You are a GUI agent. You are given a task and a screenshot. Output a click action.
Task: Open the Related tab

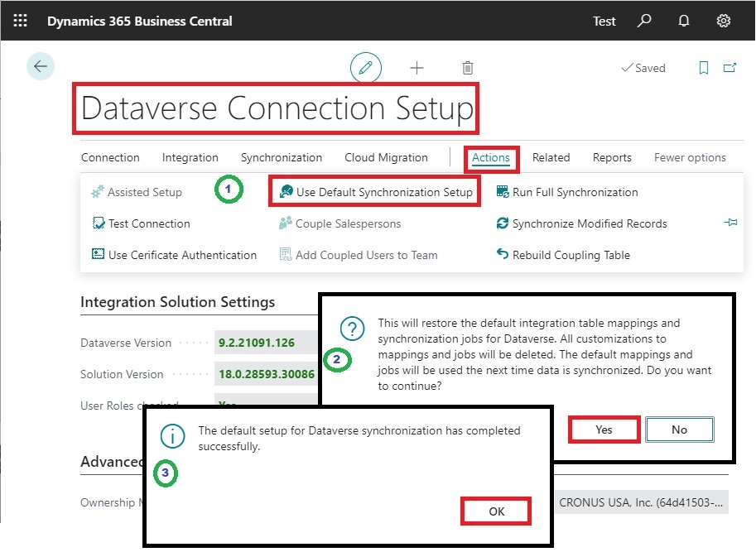tap(551, 157)
